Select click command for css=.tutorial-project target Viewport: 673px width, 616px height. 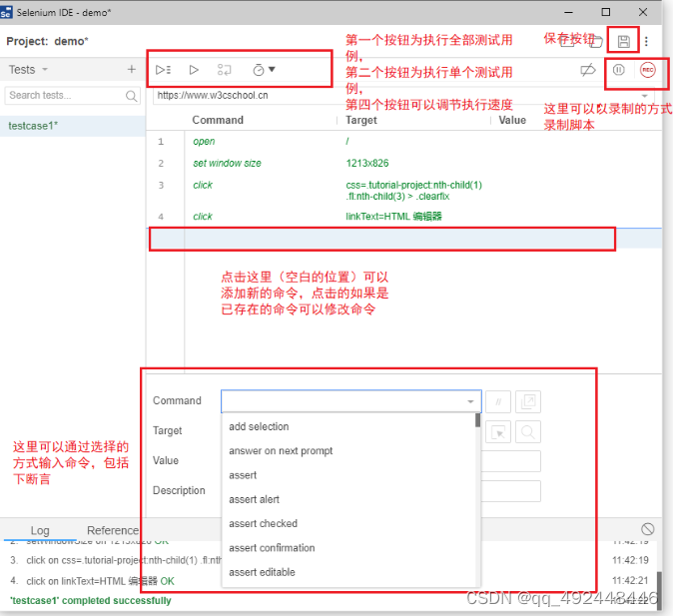403,190
